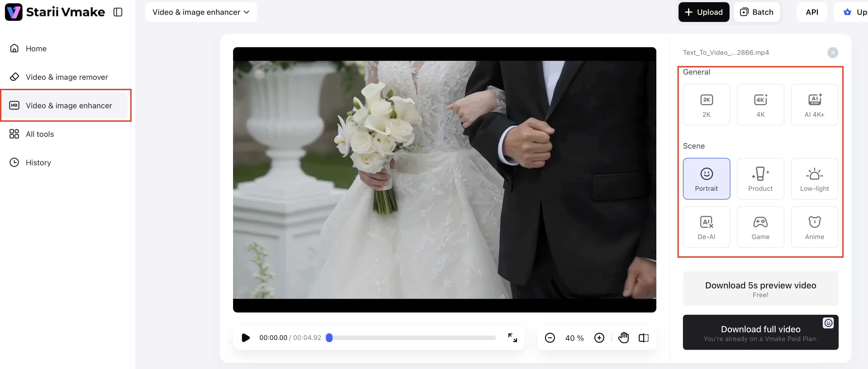The height and width of the screenshot is (369, 868).
Task: Click the 40 % zoom value
Action: pos(575,338)
